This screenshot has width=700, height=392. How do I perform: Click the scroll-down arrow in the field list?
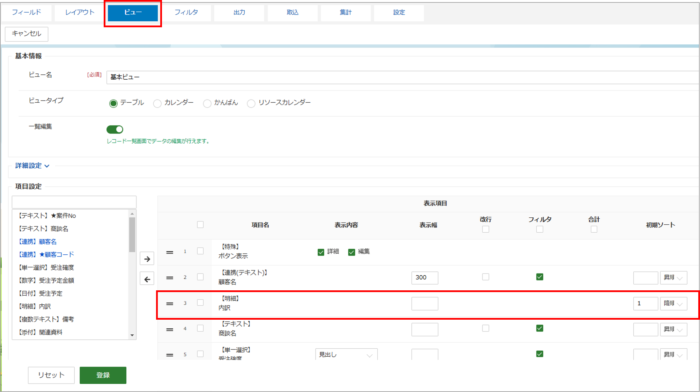point(132,335)
